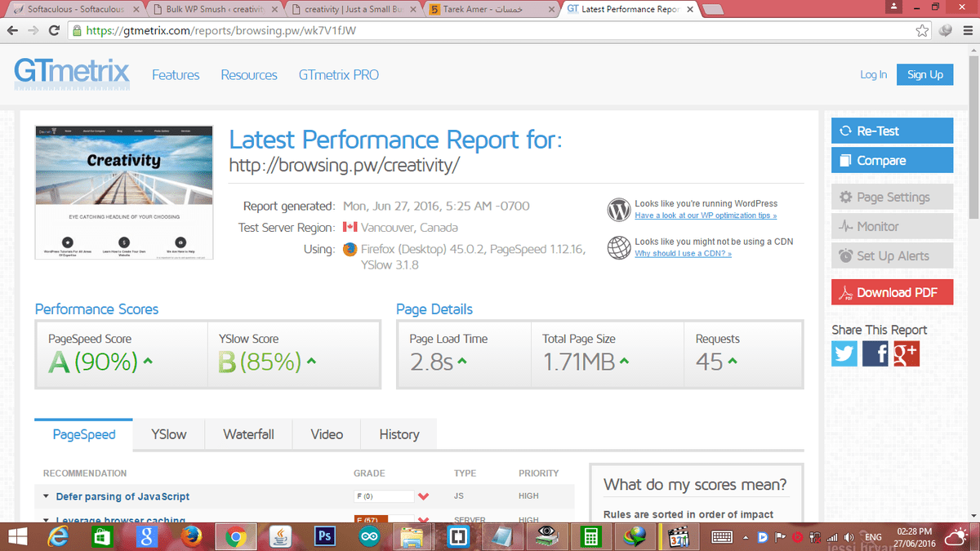Switch to Bulk WP Smush browser tab

[216, 10]
